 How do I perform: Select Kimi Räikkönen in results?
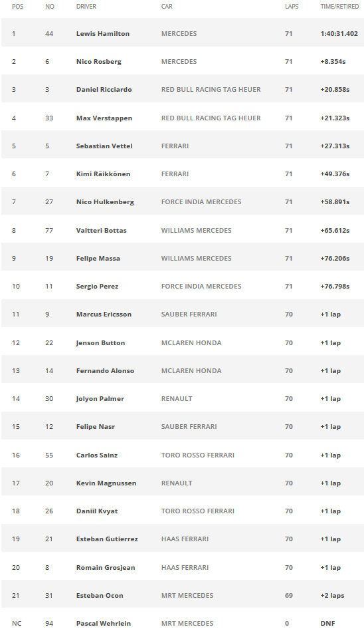103,174
